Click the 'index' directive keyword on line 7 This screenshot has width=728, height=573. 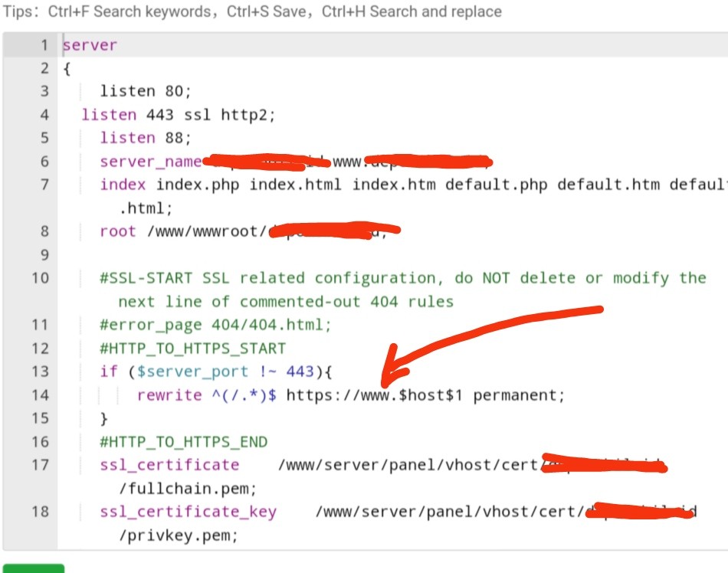coord(123,185)
